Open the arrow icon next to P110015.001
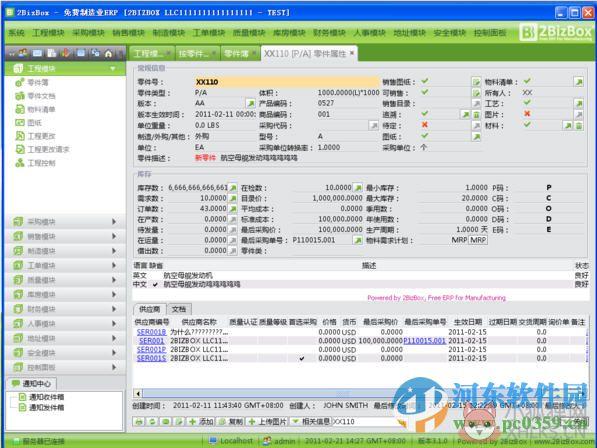The image size is (597, 448). click(x=358, y=240)
